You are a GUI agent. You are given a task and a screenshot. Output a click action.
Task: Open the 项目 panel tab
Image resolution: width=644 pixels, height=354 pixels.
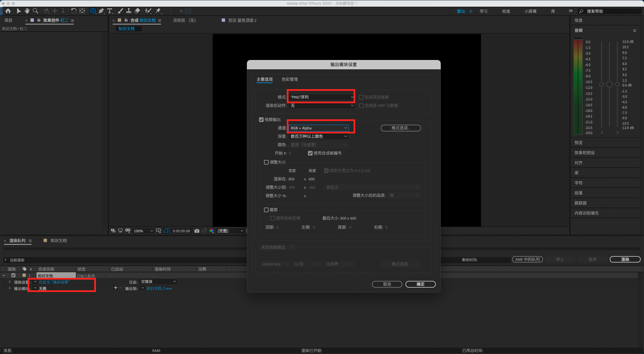coord(8,20)
